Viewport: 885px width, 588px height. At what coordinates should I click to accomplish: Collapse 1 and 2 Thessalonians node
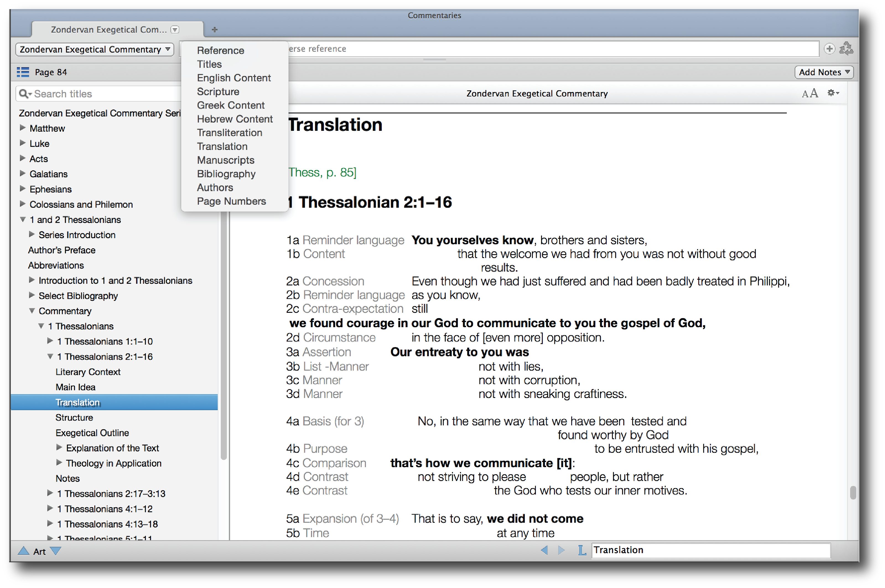click(22, 219)
